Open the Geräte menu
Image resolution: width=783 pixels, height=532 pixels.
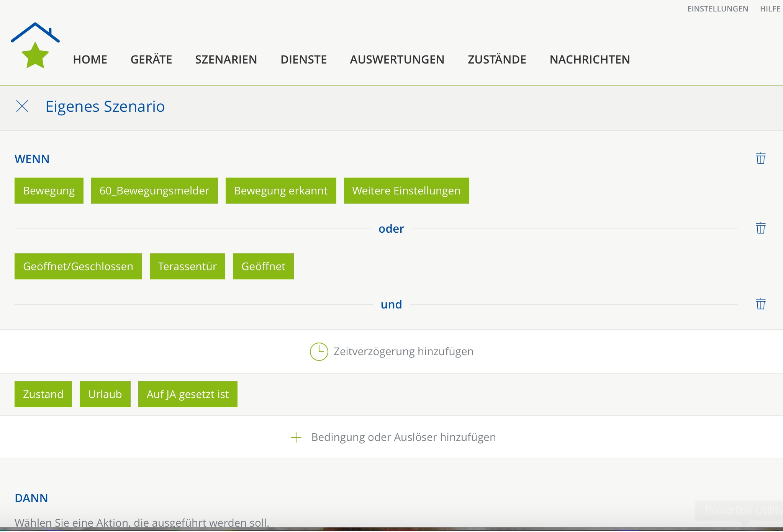(x=151, y=59)
